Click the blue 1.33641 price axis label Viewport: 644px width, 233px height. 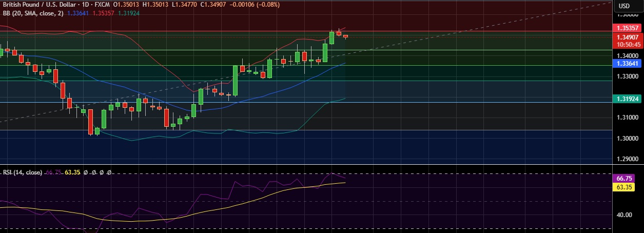point(627,64)
